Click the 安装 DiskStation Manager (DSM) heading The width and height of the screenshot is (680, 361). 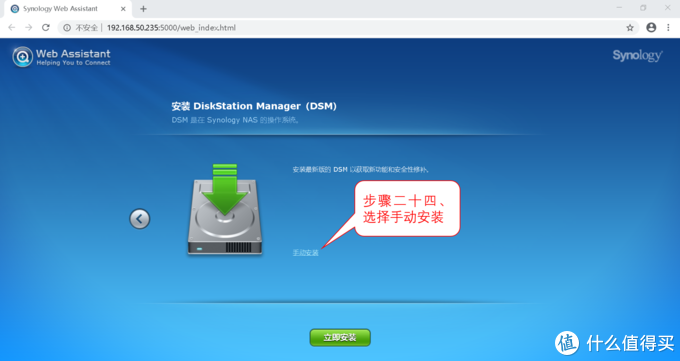(x=254, y=106)
